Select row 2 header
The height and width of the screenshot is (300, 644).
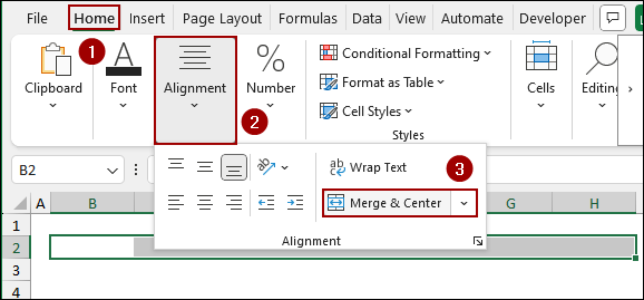pos(16,248)
